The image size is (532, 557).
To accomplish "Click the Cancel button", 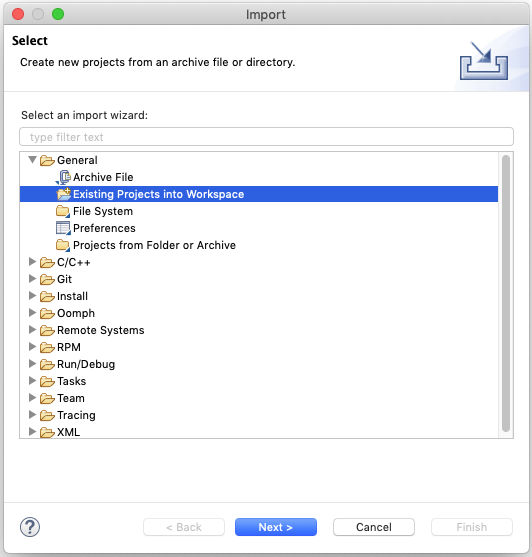I will coord(374,527).
